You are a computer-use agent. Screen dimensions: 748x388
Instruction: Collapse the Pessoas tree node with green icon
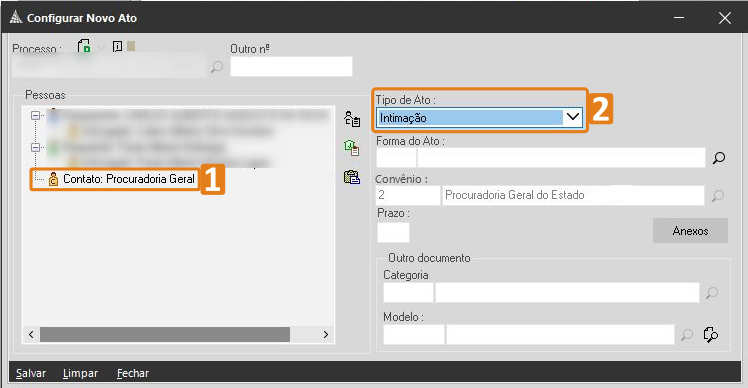35,147
